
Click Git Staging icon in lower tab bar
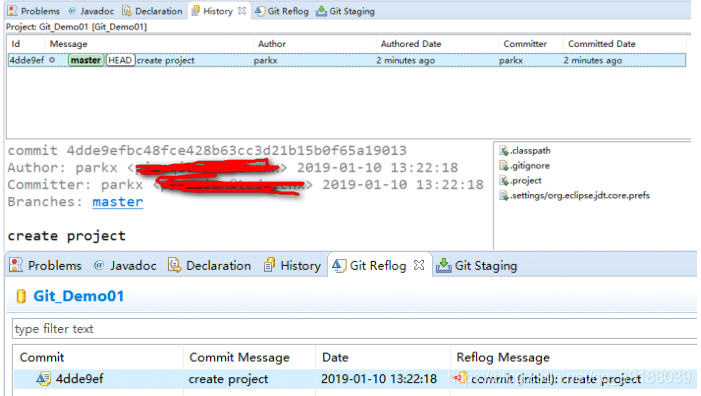tap(443, 265)
